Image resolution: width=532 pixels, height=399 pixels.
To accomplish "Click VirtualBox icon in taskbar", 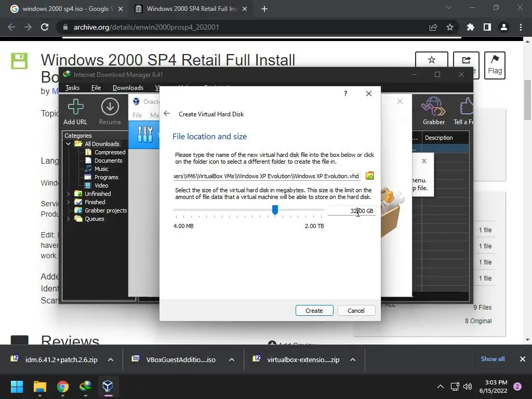I will click(108, 386).
